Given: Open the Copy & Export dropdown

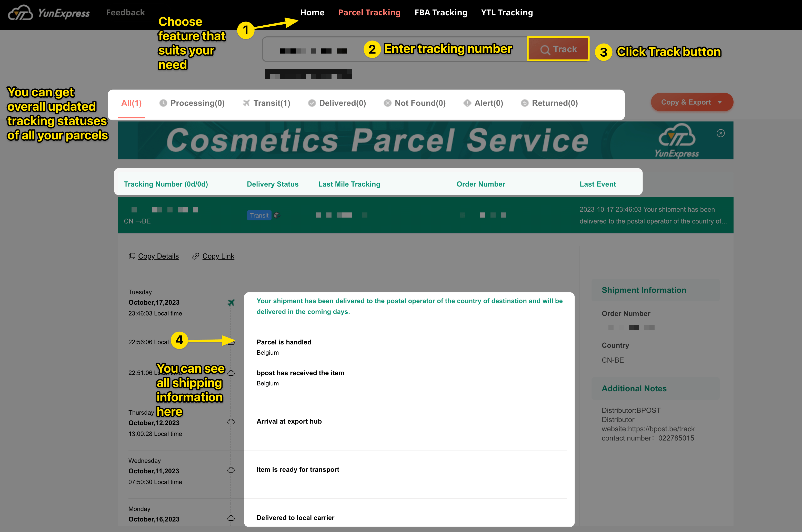Looking at the screenshot, I should point(692,102).
